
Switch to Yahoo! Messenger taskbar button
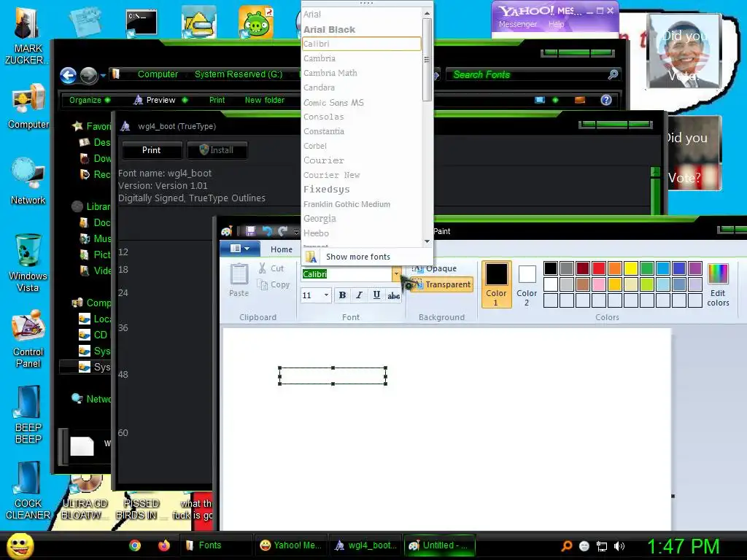click(292, 545)
